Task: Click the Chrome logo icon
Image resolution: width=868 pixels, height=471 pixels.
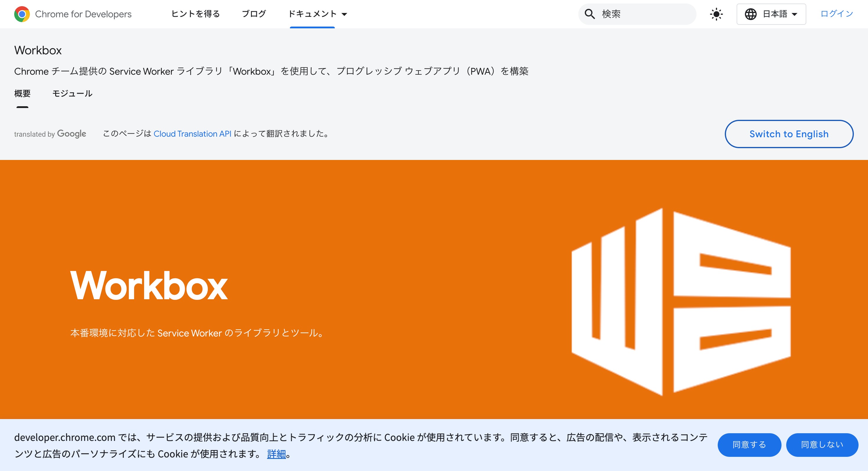Action: coord(22,14)
